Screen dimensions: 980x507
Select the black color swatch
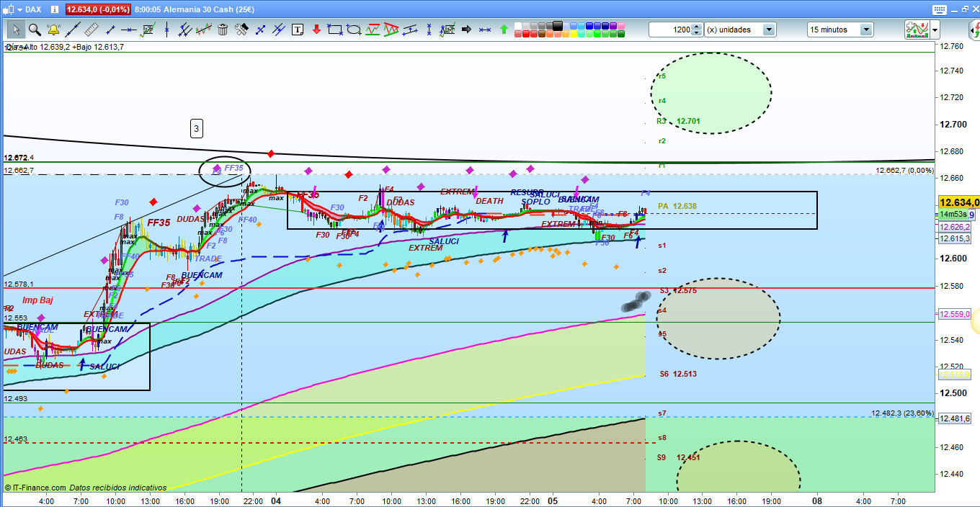click(557, 25)
